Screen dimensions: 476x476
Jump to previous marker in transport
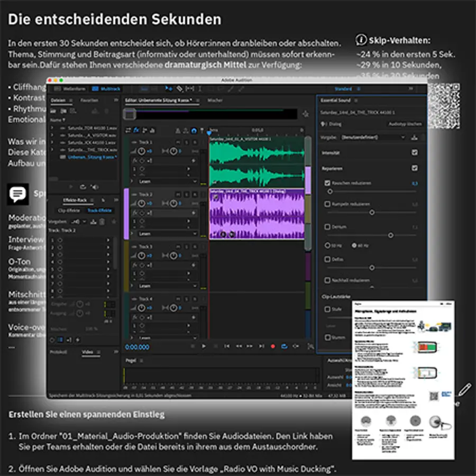[227, 346]
